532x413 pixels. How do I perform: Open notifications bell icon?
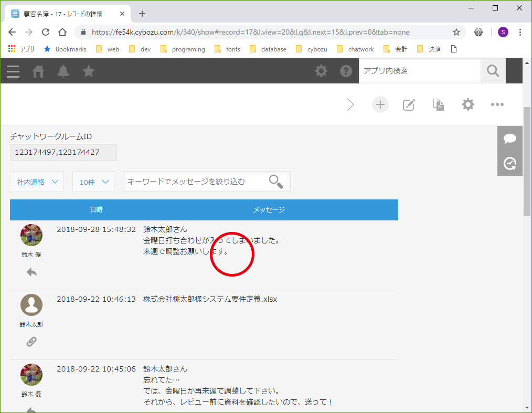[63, 71]
